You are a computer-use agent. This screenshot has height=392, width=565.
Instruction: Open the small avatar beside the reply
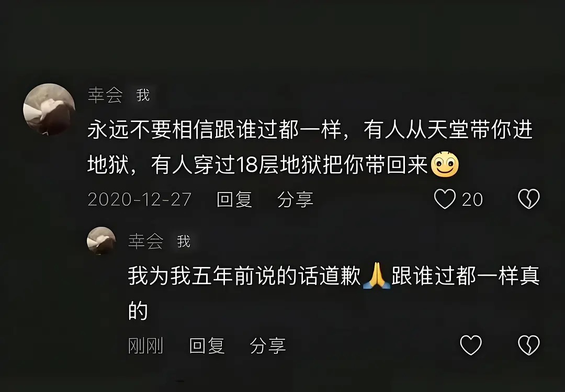click(101, 241)
